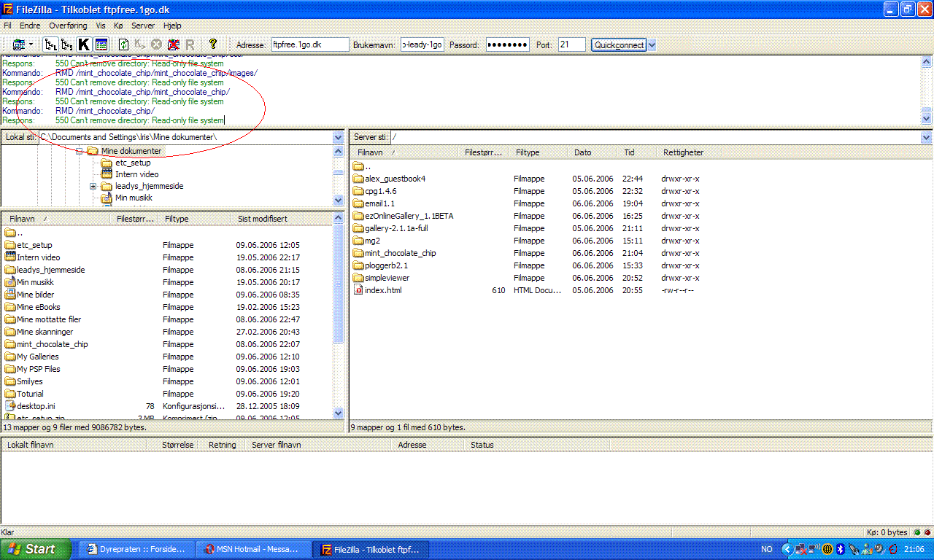Click the Quickconnect button

click(619, 44)
